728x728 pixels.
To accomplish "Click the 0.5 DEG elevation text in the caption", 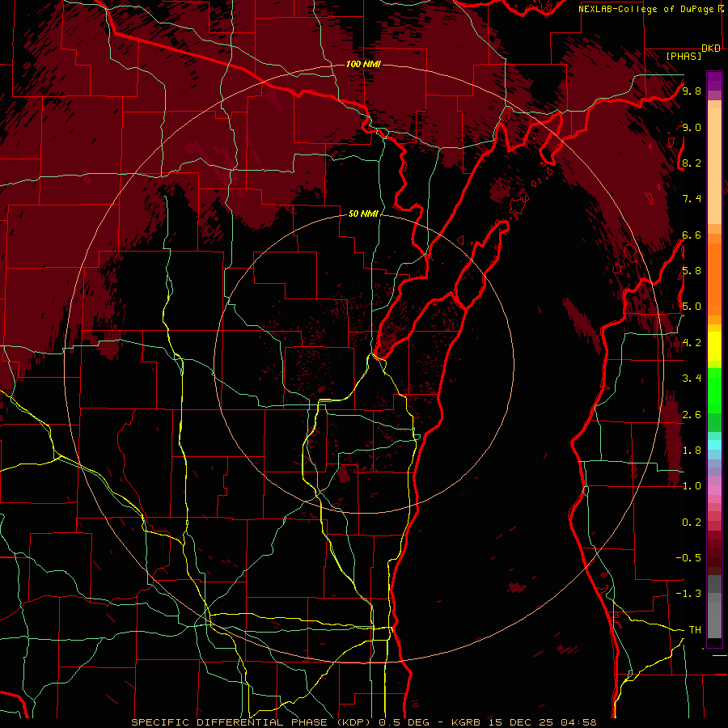I will [x=403, y=722].
